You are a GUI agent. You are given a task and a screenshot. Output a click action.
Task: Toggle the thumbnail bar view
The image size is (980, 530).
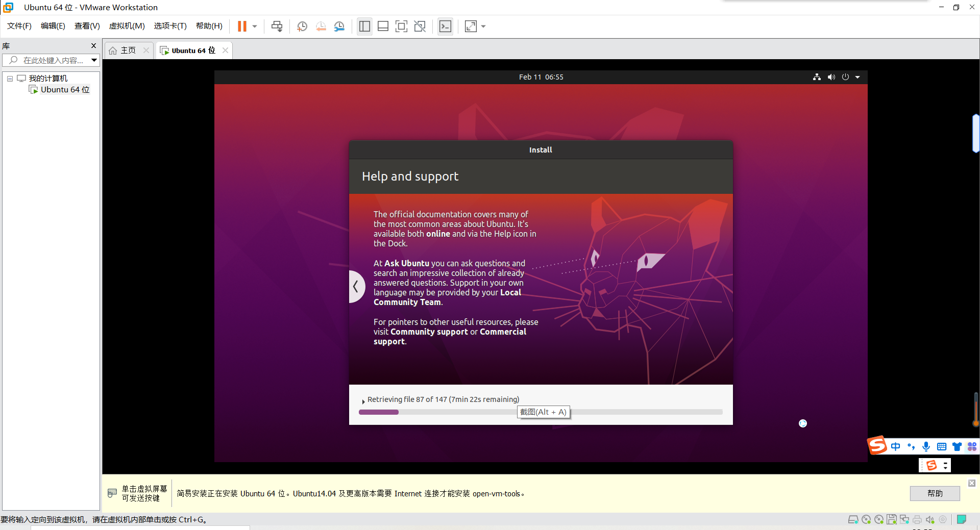[x=383, y=26]
